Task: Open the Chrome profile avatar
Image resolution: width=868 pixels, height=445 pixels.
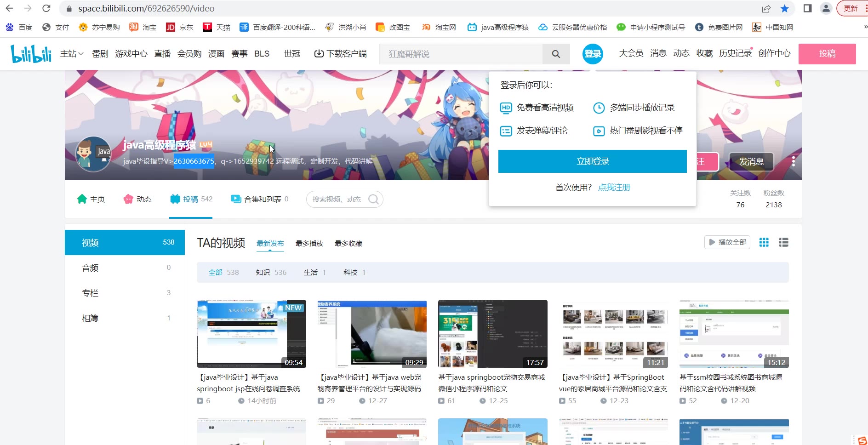Action: click(x=826, y=8)
